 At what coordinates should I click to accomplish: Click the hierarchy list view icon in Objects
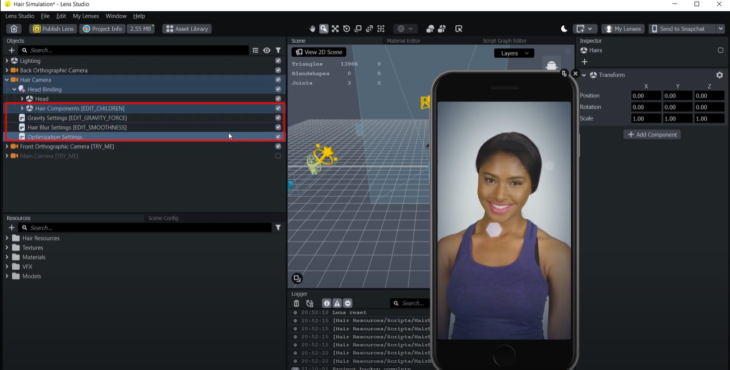coord(255,50)
